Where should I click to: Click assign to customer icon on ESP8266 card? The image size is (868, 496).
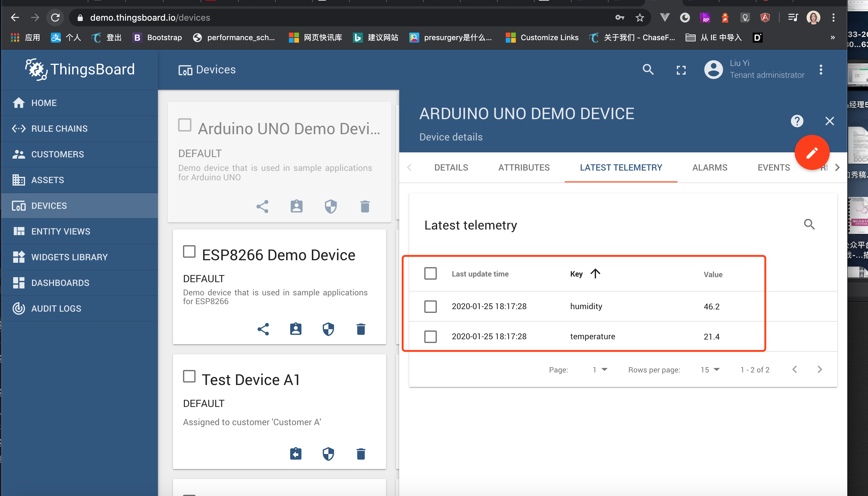(295, 329)
